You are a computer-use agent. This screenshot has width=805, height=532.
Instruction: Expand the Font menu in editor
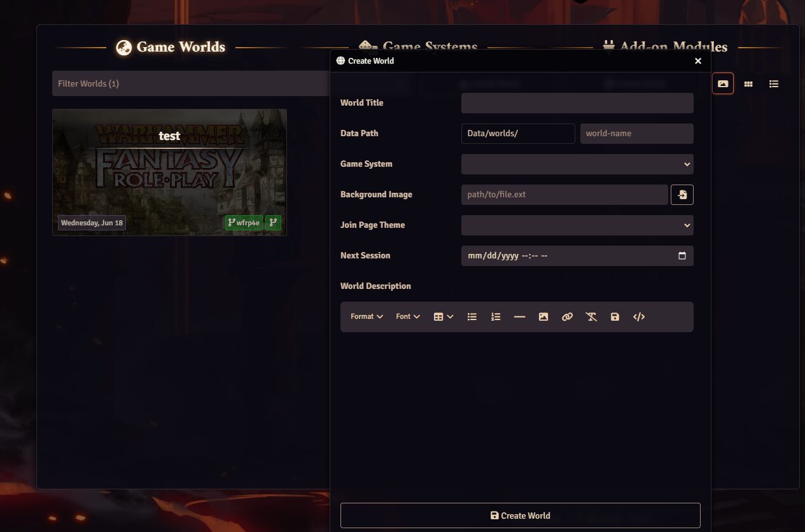[x=408, y=317]
